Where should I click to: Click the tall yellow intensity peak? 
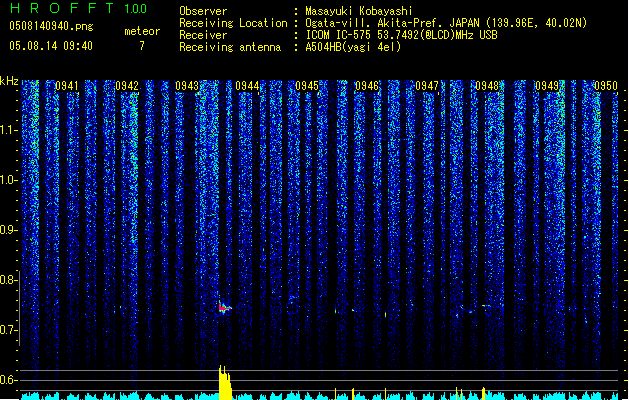pyautogui.click(x=225, y=382)
